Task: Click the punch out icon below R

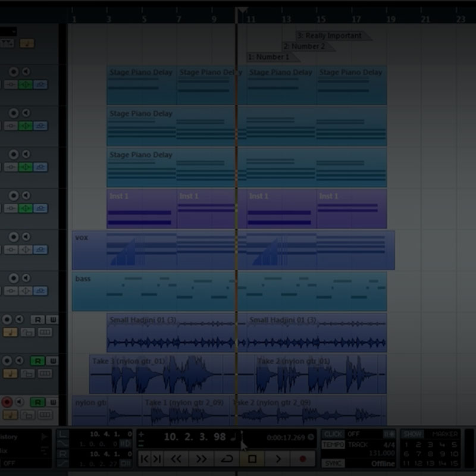Action: click(x=63, y=464)
